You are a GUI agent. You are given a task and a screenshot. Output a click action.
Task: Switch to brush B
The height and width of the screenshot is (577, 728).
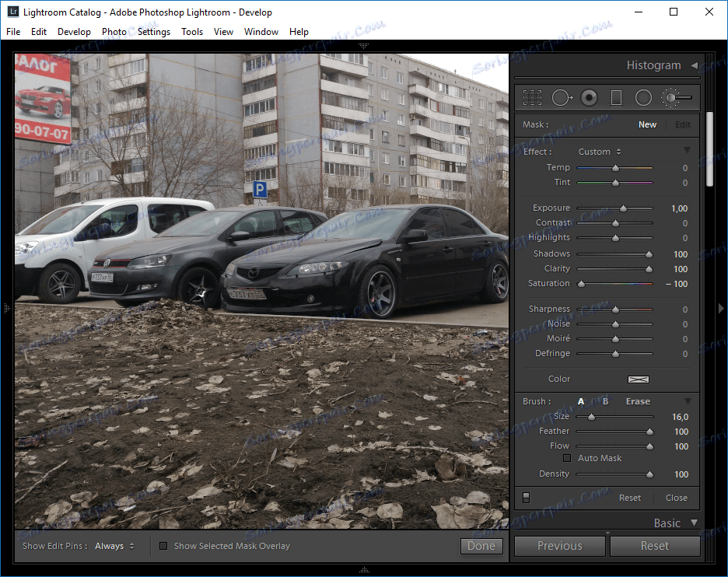605,401
